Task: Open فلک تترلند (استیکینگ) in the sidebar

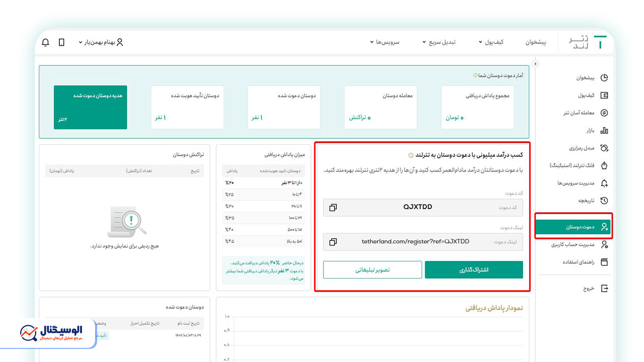Action: [572, 165]
